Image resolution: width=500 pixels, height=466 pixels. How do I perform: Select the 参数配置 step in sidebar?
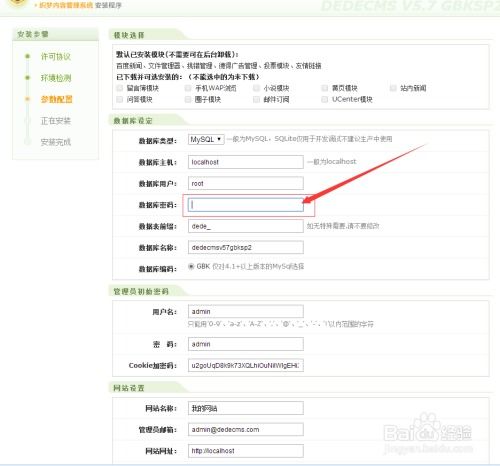56,99
